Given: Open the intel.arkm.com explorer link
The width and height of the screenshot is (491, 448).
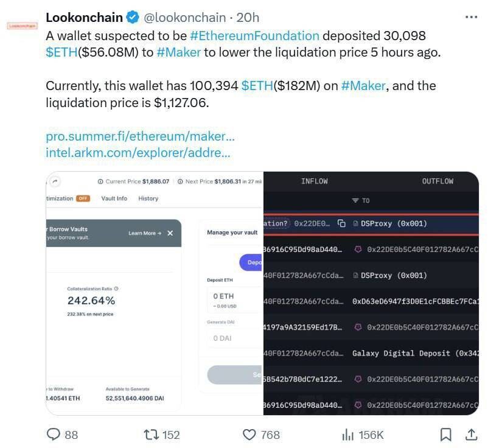Looking at the screenshot, I should [138, 152].
